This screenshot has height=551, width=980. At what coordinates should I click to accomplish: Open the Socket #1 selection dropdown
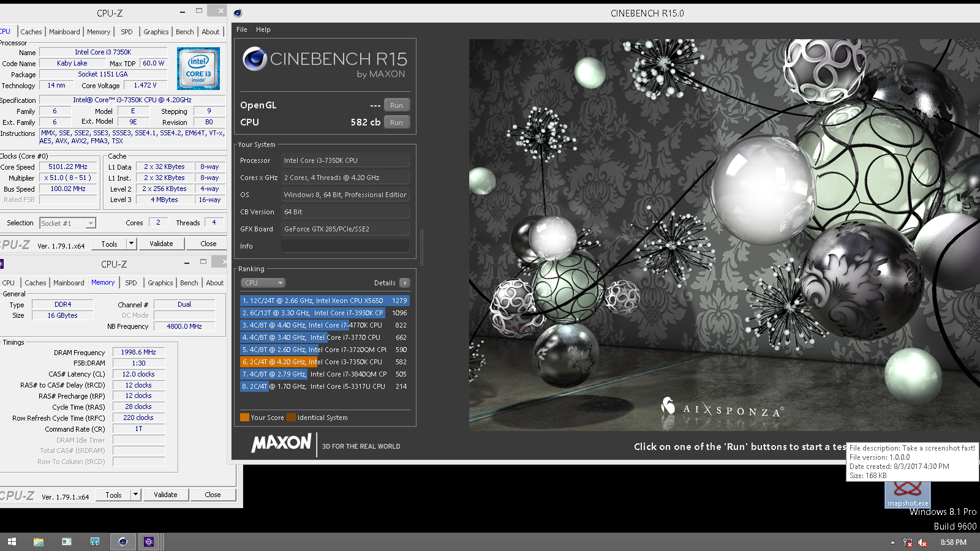tap(67, 223)
